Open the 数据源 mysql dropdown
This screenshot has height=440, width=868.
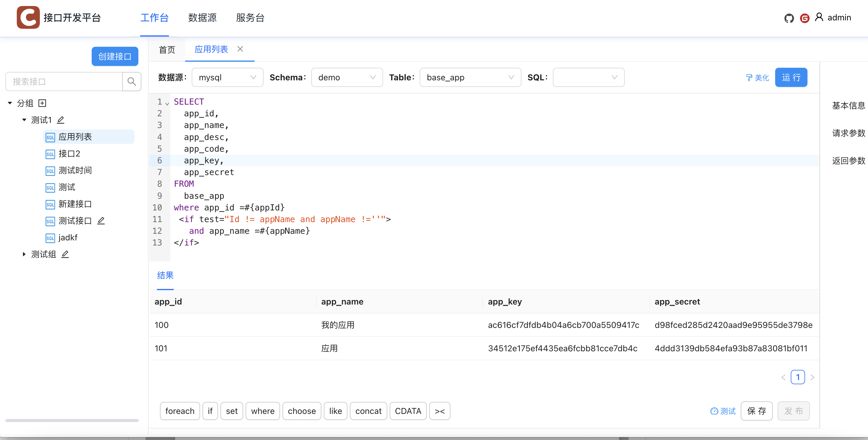(227, 78)
